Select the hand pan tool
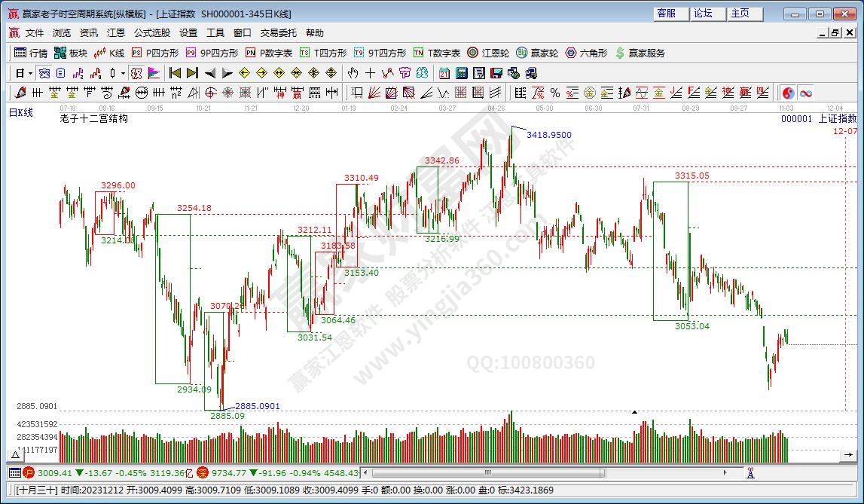The width and height of the screenshot is (864, 504). [353, 73]
